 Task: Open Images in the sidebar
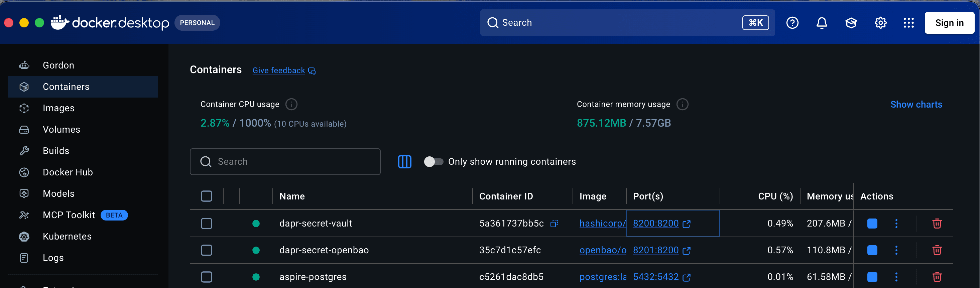click(x=83, y=108)
